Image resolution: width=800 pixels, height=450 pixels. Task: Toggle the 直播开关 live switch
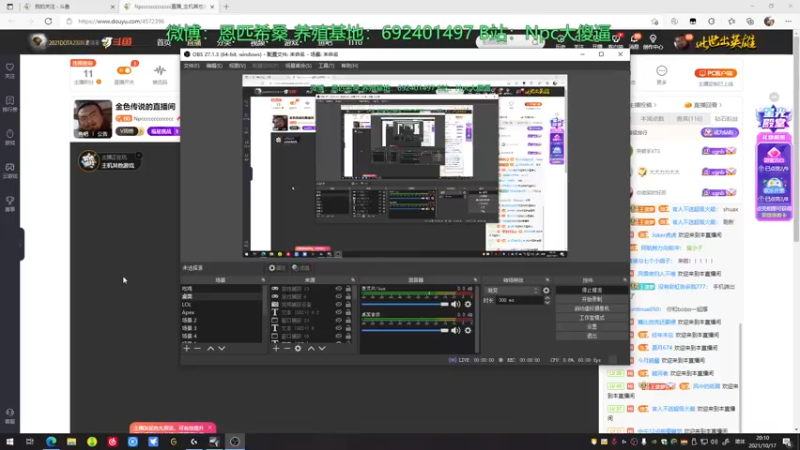(x=124, y=70)
